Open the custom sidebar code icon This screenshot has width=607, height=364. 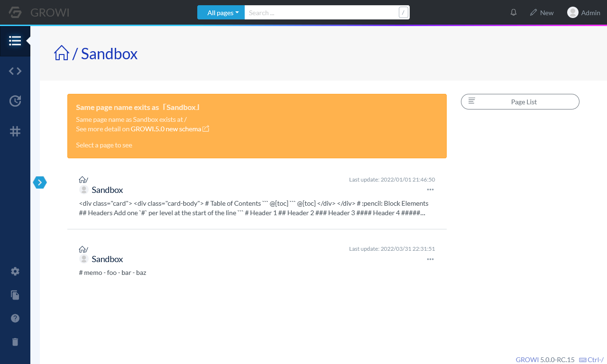click(x=15, y=71)
